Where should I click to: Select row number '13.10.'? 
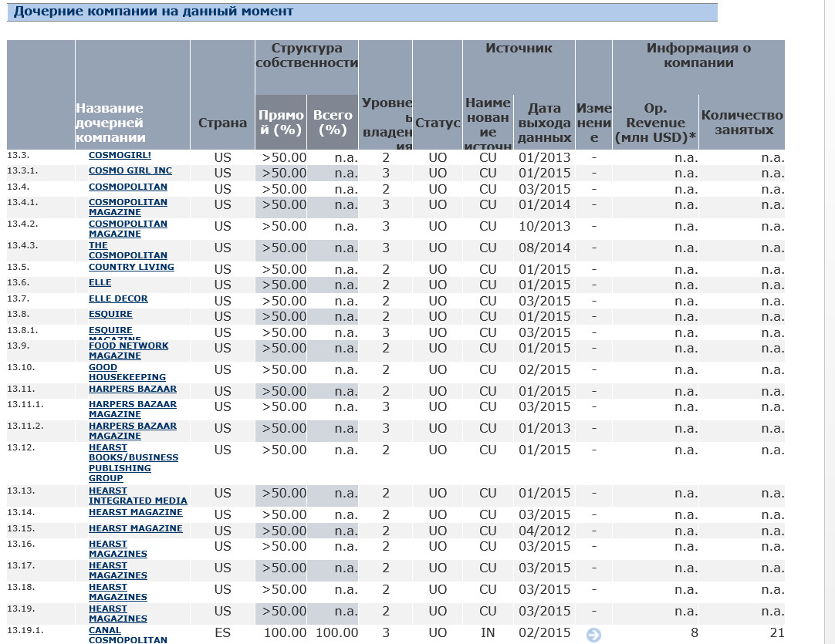pos(21,367)
